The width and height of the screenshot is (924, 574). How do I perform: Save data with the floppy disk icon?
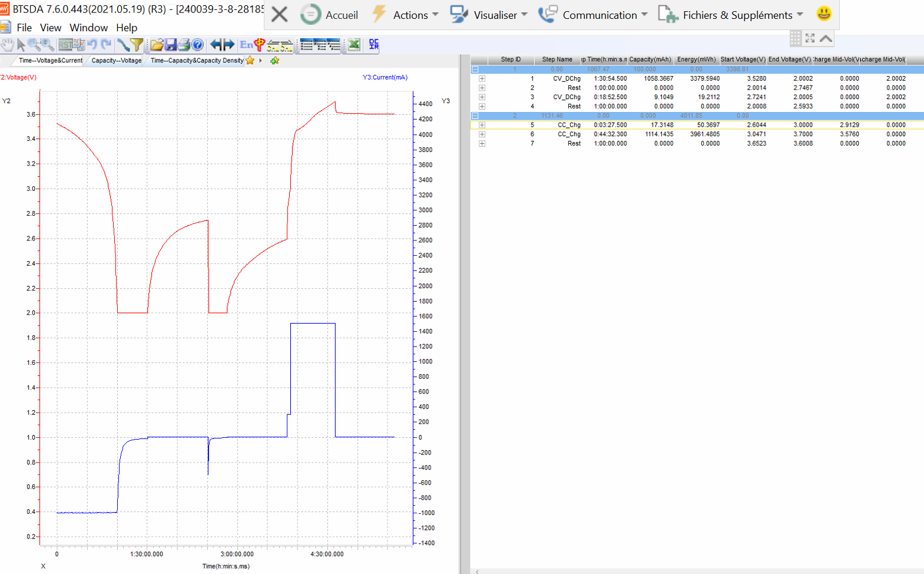click(171, 45)
